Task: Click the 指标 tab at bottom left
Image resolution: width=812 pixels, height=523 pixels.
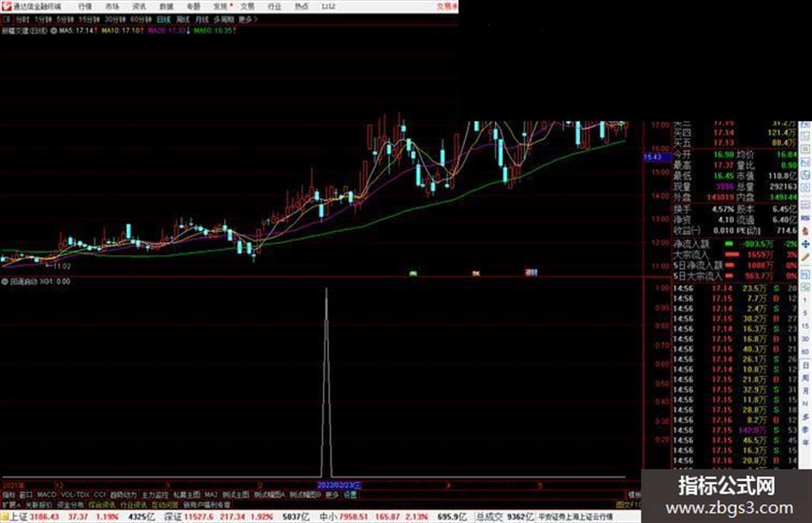Action: (9, 495)
